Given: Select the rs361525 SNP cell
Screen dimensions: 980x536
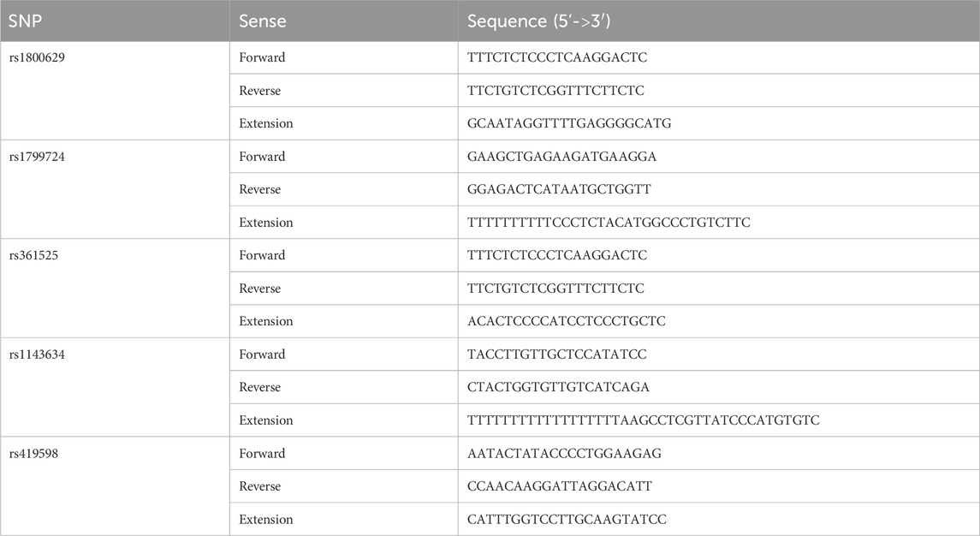Looking at the screenshot, I should click(115, 289).
